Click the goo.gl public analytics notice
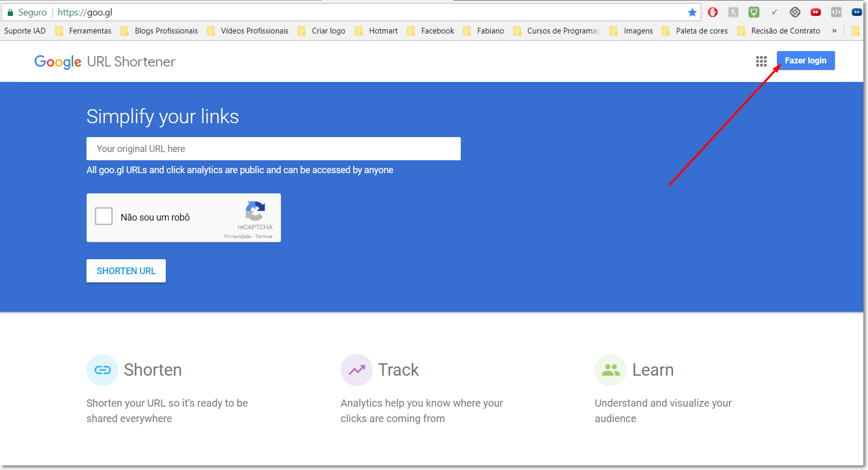Image resolution: width=868 pixels, height=470 pixels. coord(240,170)
